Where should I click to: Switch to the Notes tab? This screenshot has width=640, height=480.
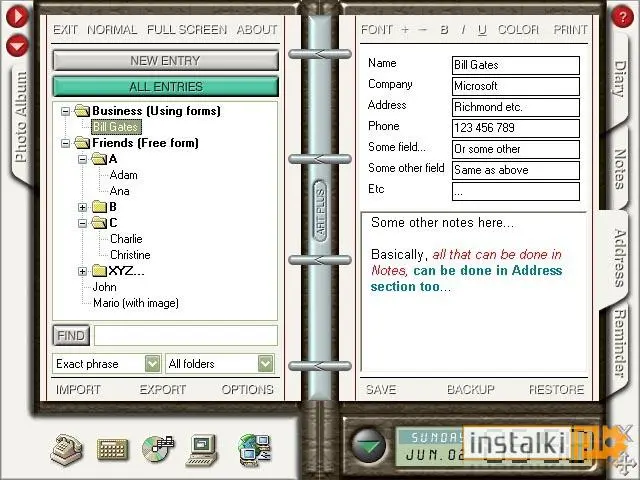pyautogui.click(x=620, y=169)
